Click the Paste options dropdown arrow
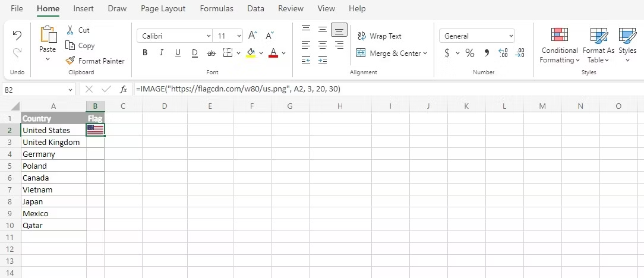 pyautogui.click(x=48, y=59)
